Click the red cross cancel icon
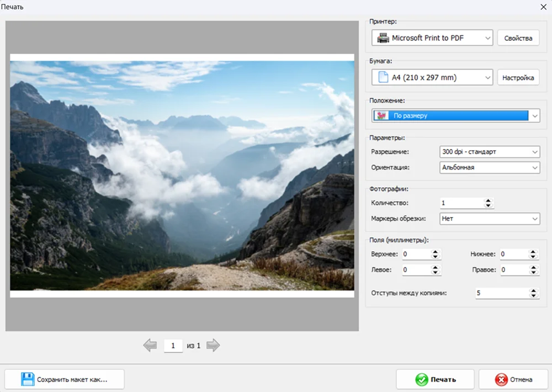The height and width of the screenshot is (392, 552). 501,380
